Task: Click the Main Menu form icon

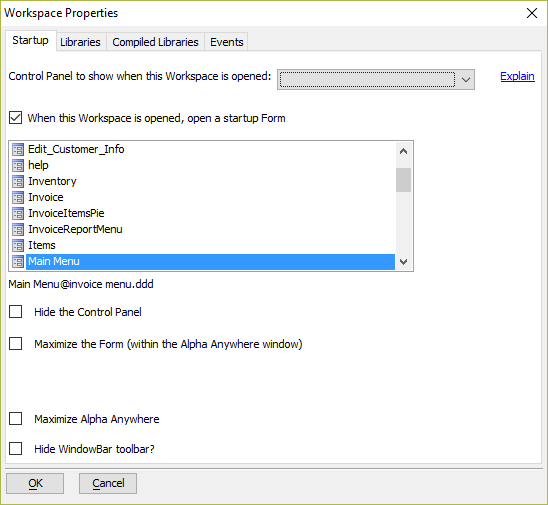Action: coord(18,262)
